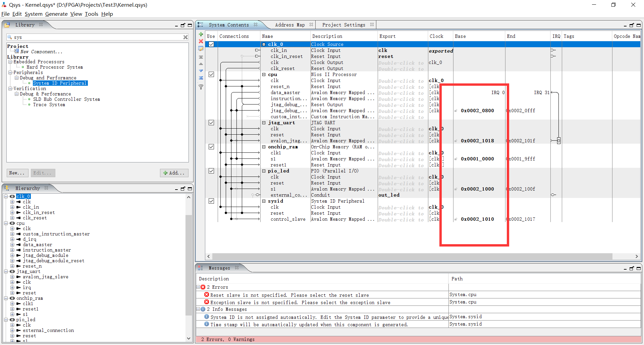Click the 2 Errors red error icon
This screenshot has height=345, width=644.
click(x=203, y=287)
